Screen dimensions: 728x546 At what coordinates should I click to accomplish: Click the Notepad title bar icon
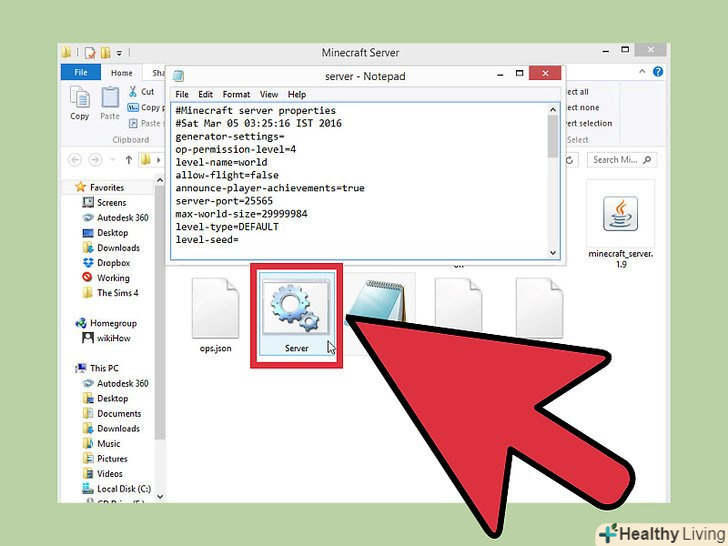point(178,76)
